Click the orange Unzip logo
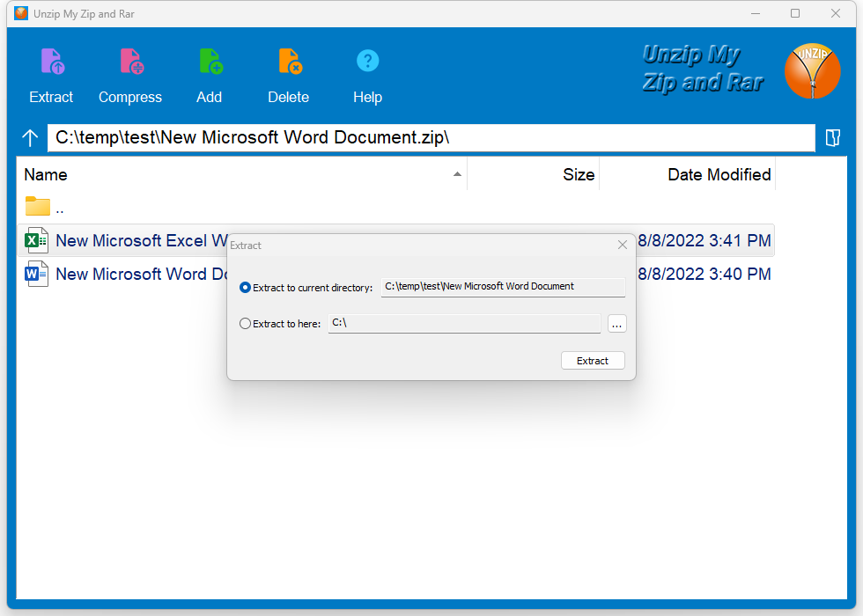 point(812,71)
